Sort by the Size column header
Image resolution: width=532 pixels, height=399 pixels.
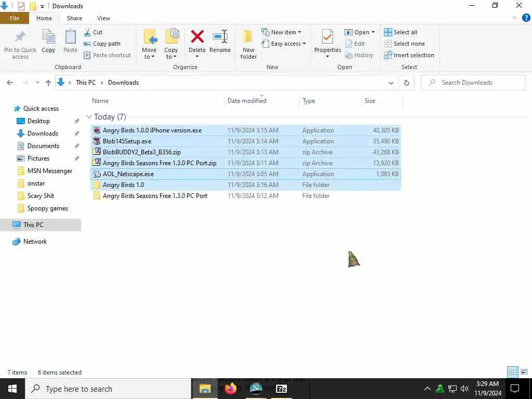click(370, 101)
